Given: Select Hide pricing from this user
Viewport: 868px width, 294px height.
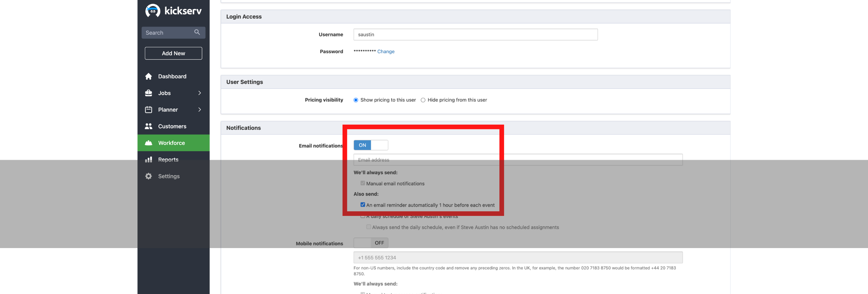Looking at the screenshot, I should (x=423, y=100).
